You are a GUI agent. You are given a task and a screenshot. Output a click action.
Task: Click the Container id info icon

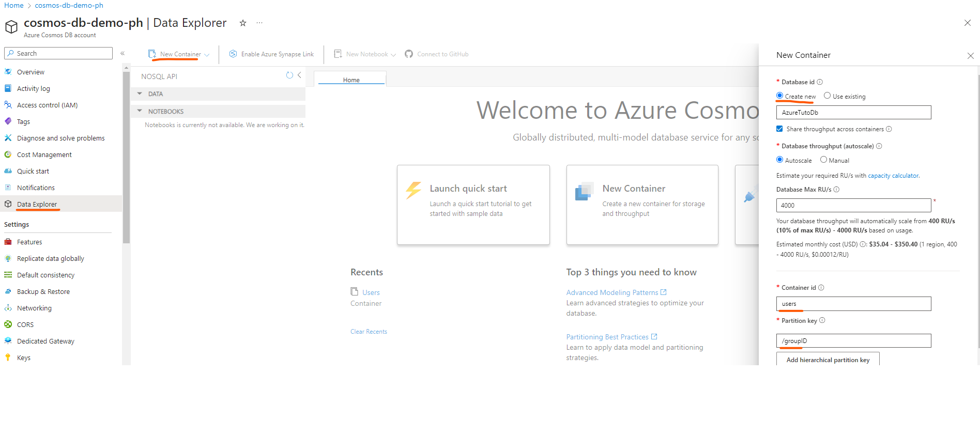(821, 287)
